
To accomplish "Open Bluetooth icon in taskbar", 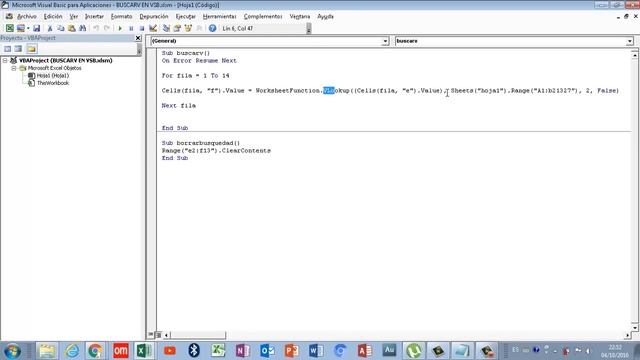I will (x=194, y=351).
